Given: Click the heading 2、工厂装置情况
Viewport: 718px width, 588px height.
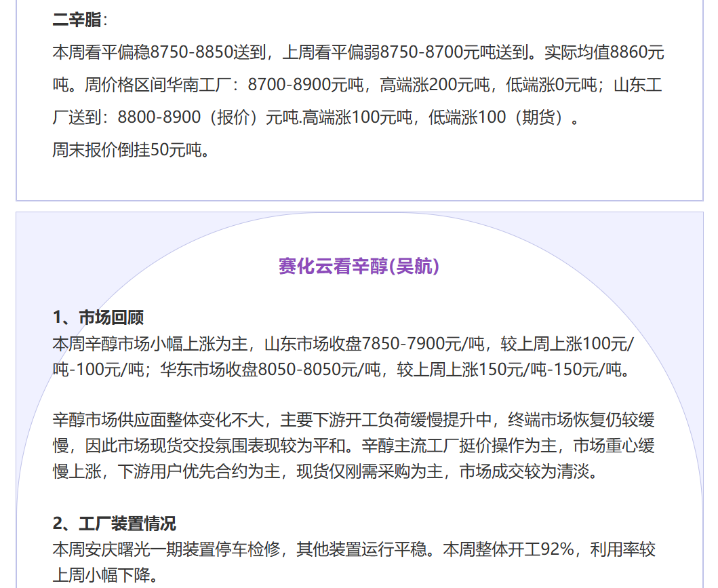Looking at the screenshot, I should tap(114, 523).
